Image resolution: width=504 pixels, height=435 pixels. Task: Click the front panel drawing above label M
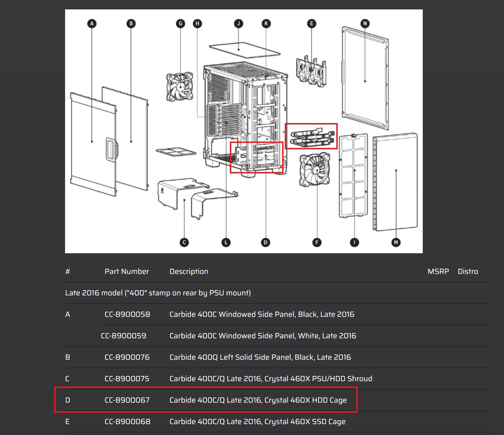(395, 182)
